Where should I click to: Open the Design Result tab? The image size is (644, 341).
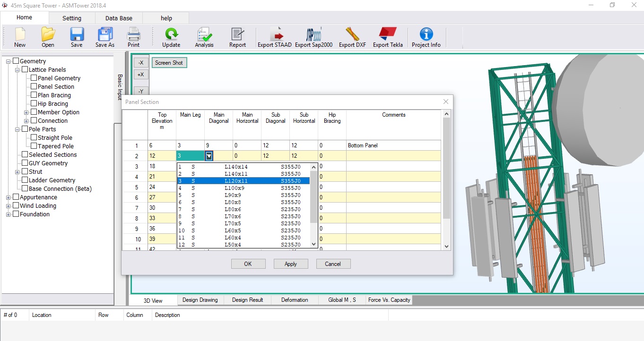tap(248, 300)
